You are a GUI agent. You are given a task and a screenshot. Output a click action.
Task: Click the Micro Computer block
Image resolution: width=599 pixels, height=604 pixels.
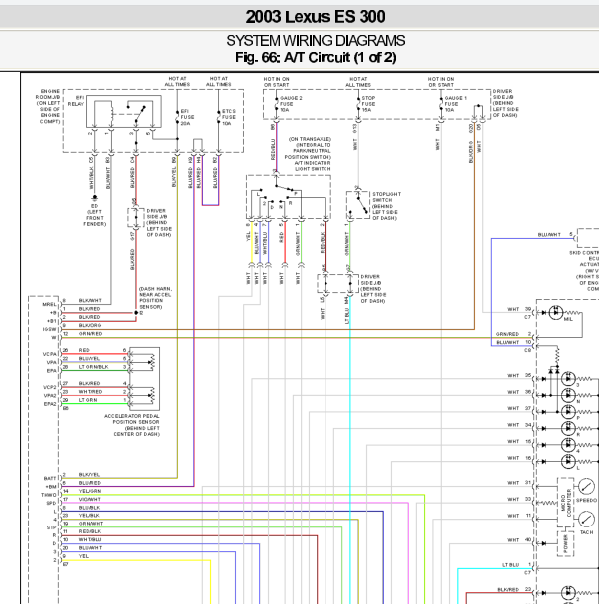pos(565,503)
